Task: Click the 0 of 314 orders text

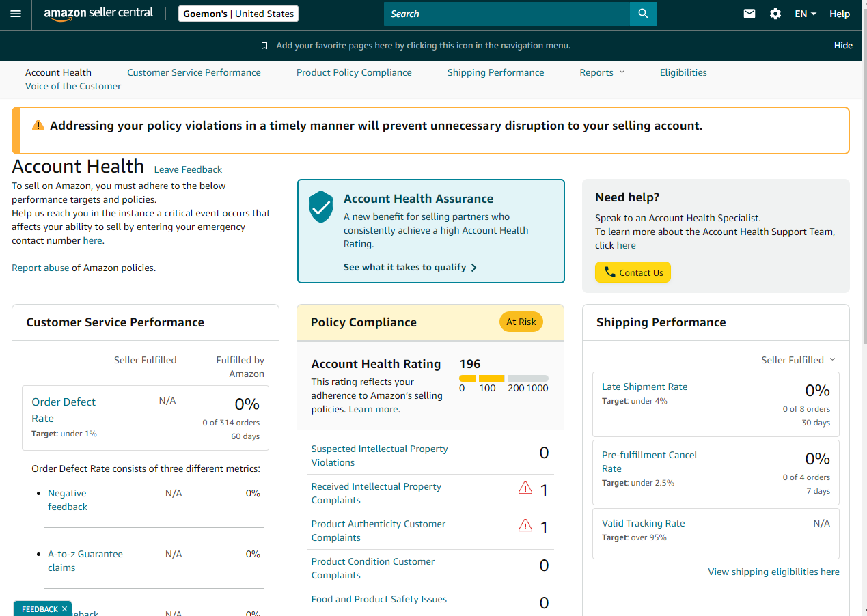Action: point(231,423)
